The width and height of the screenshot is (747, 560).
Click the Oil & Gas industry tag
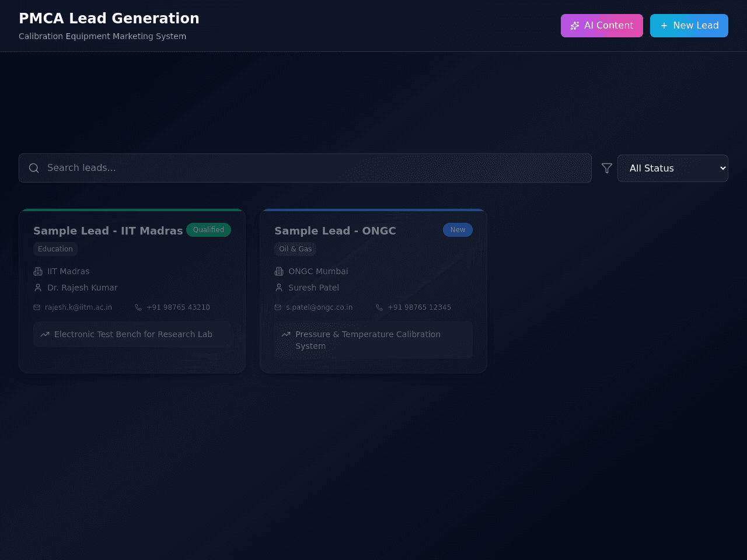[x=295, y=249]
